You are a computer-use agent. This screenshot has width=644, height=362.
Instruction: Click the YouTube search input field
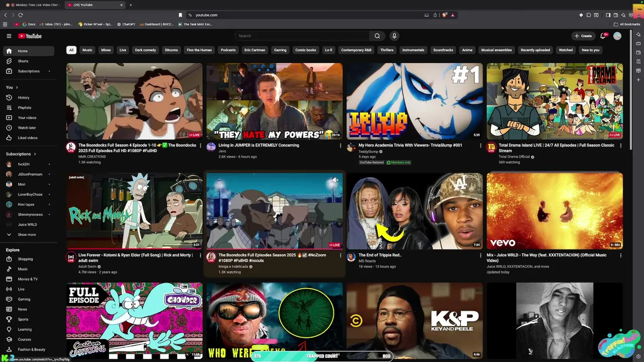coord(301,36)
